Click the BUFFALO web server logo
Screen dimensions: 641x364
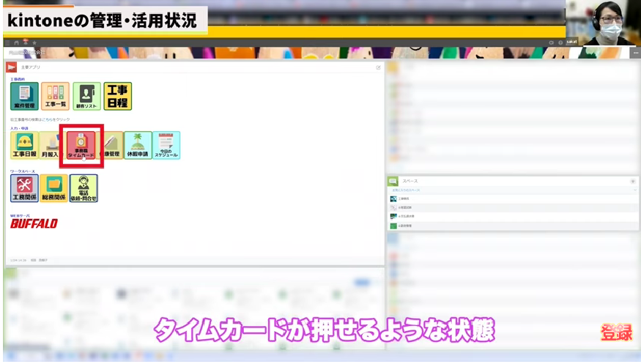[x=34, y=223]
